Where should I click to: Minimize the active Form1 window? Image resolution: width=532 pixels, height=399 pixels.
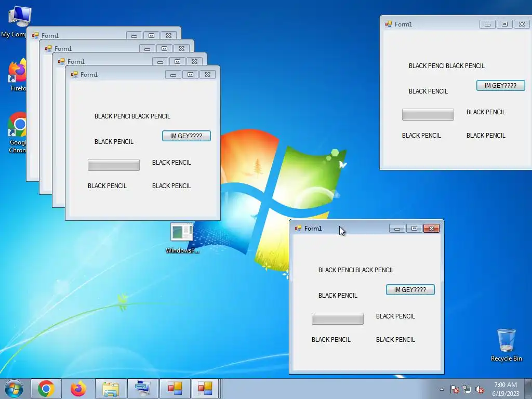tap(397, 229)
